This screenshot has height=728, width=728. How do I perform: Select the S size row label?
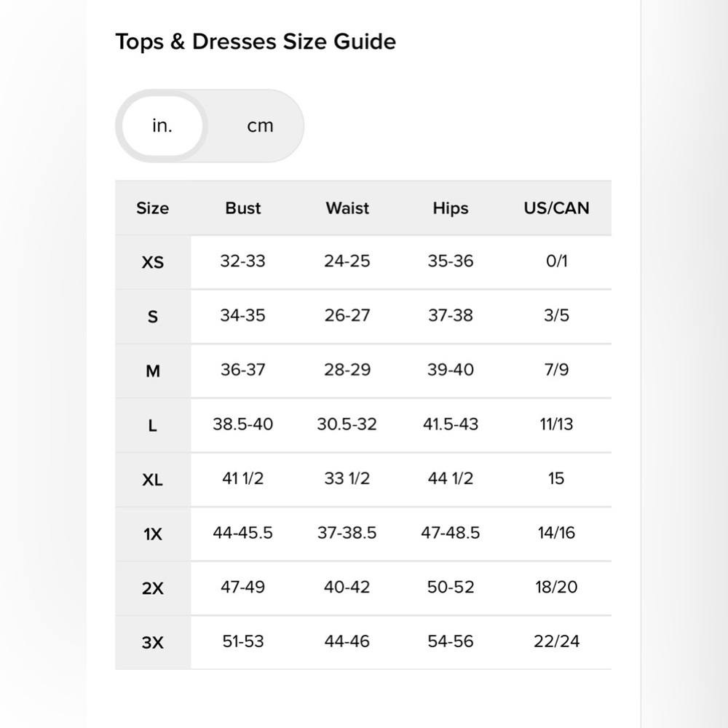[x=153, y=317]
